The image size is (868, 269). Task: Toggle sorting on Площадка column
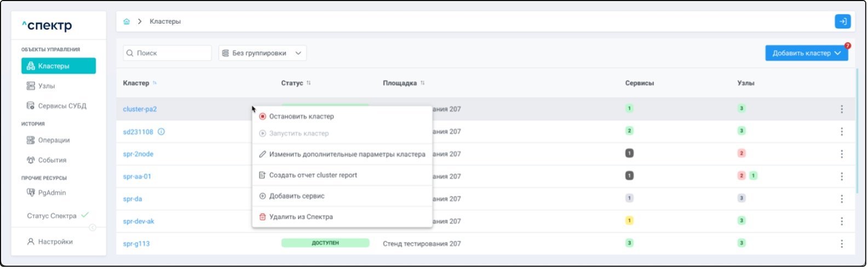coord(422,83)
